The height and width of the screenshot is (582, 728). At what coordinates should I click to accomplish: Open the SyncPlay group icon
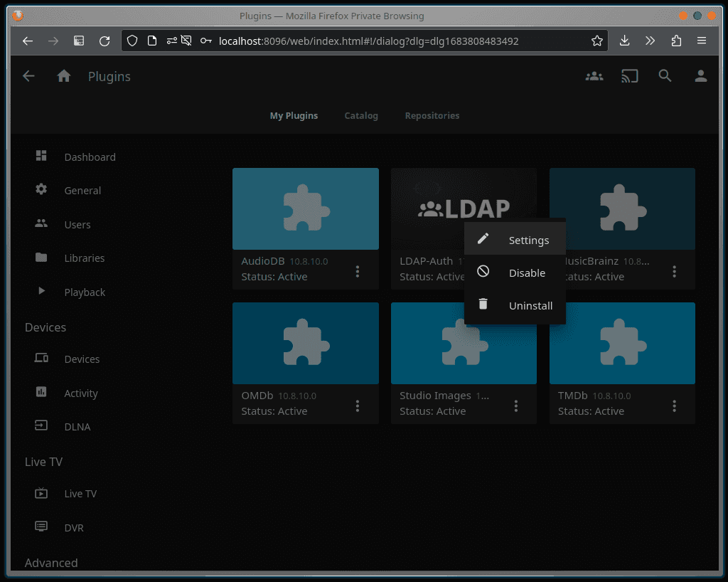[x=594, y=76]
